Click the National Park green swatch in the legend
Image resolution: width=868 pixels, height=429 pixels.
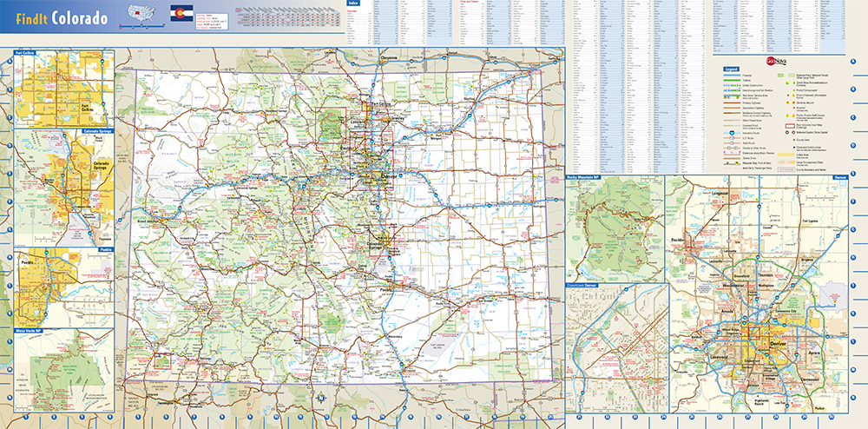pyautogui.click(x=781, y=74)
